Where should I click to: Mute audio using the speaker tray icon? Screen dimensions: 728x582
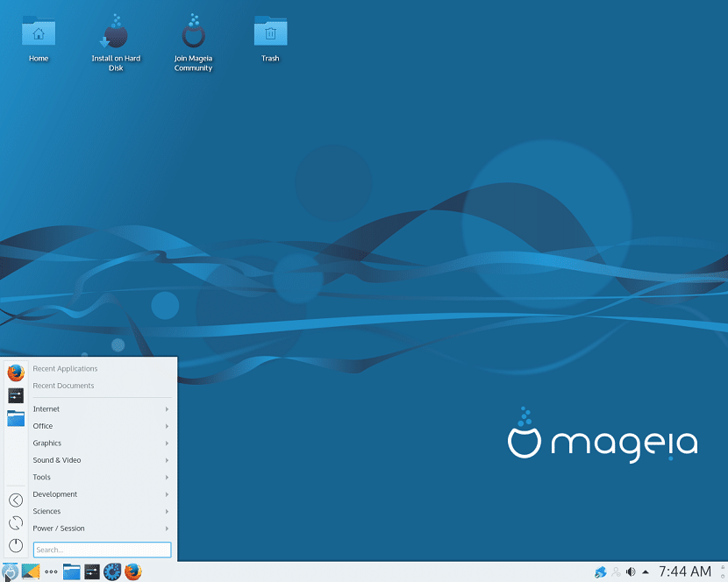pos(630,571)
